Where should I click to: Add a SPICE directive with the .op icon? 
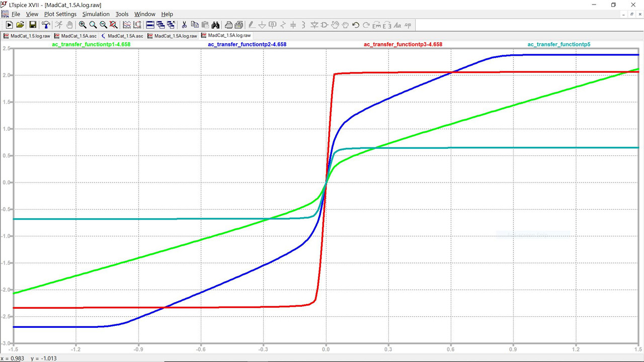tap(407, 25)
